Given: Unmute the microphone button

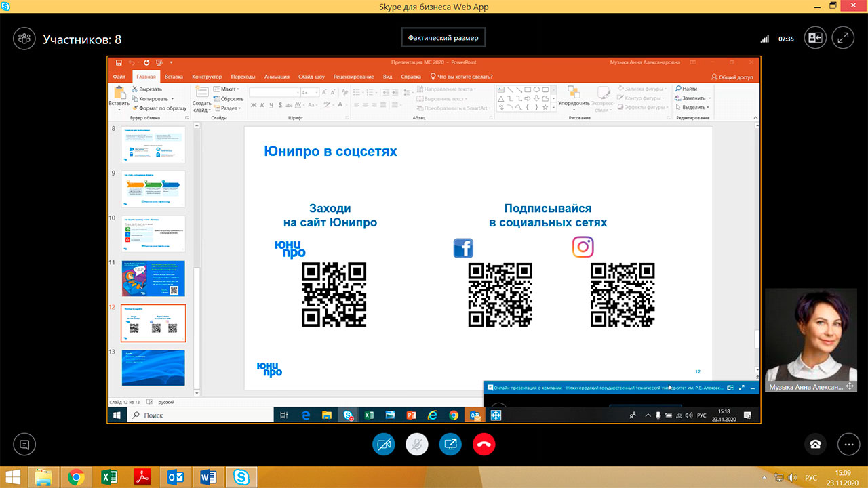Looking at the screenshot, I should click(417, 445).
